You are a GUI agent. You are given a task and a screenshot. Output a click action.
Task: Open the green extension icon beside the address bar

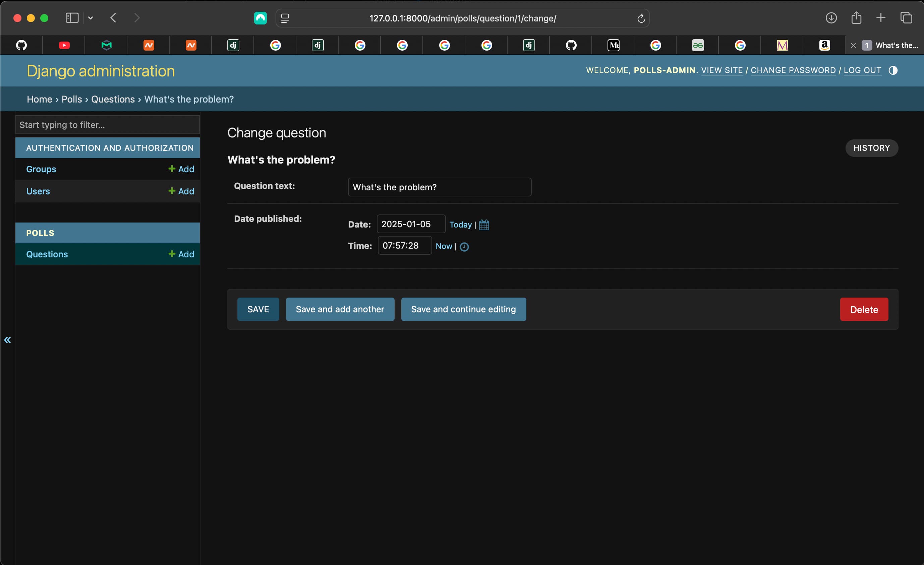pyautogui.click(x=260, y=18)
